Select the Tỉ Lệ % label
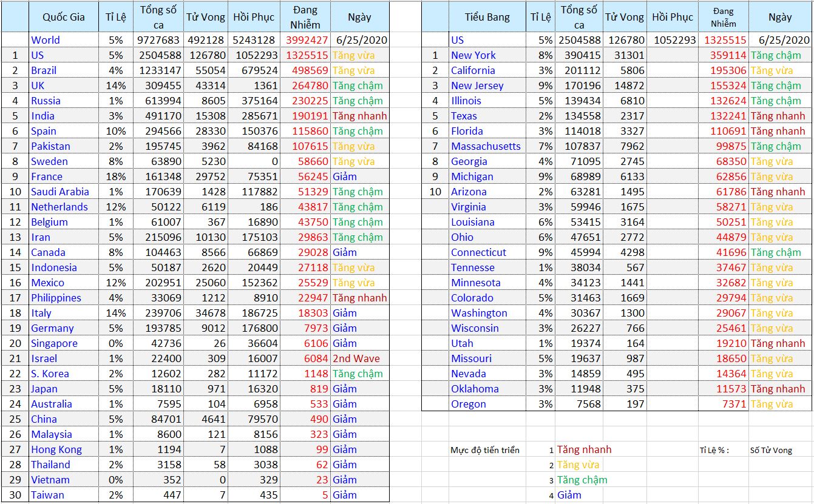 pos(714,450)
